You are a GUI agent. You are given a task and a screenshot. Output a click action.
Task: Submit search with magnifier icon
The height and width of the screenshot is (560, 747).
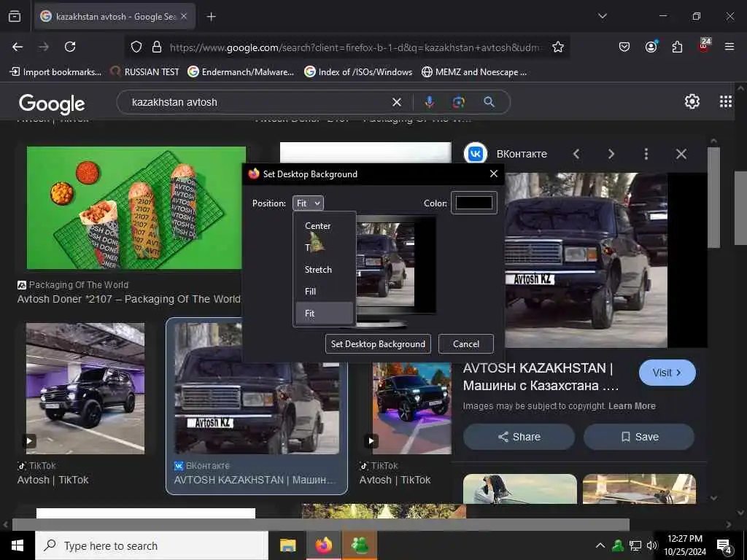pos(489,102)
